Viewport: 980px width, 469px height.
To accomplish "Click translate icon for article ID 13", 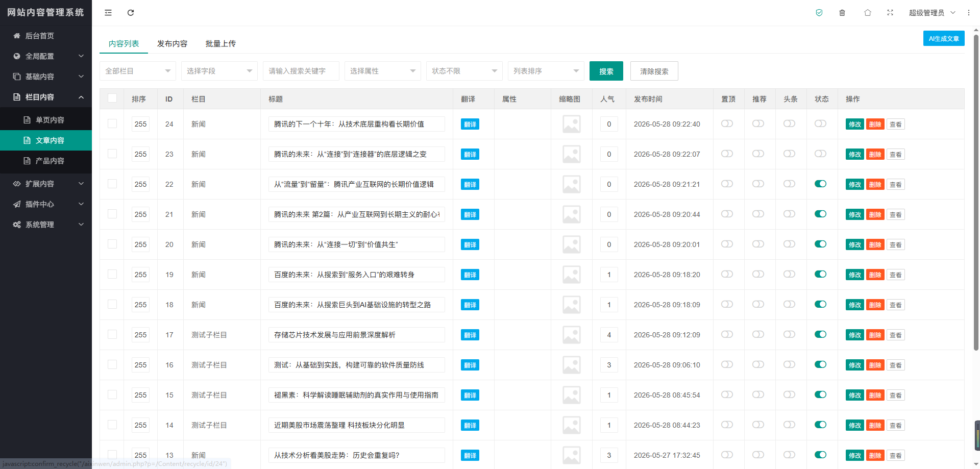I will tap(470, 455).
